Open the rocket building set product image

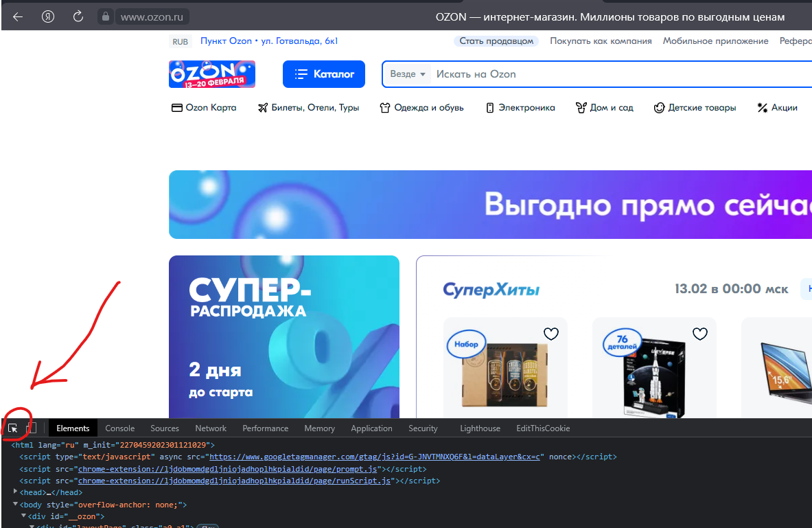pyautogui.click(x=655, y=380)
